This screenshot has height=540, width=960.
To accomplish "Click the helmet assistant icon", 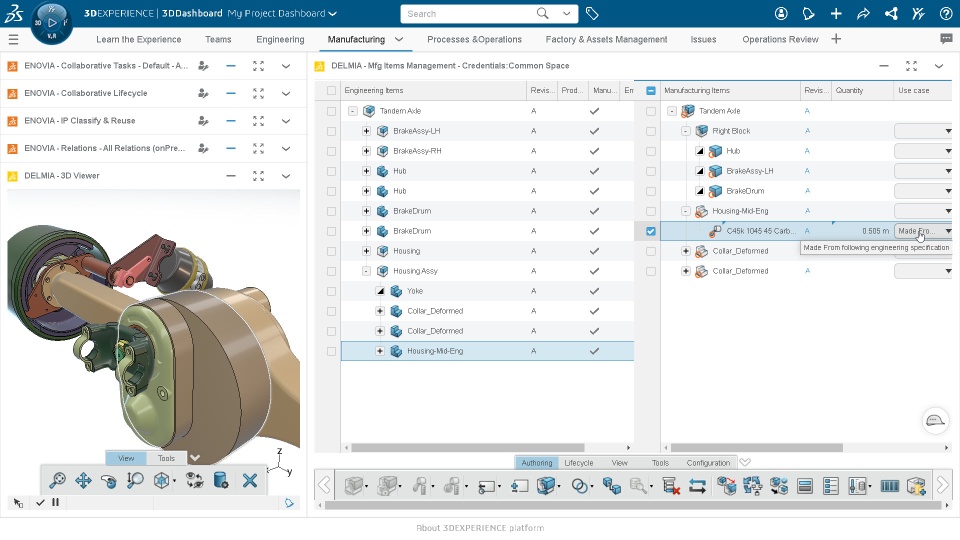I will (936, 421).
